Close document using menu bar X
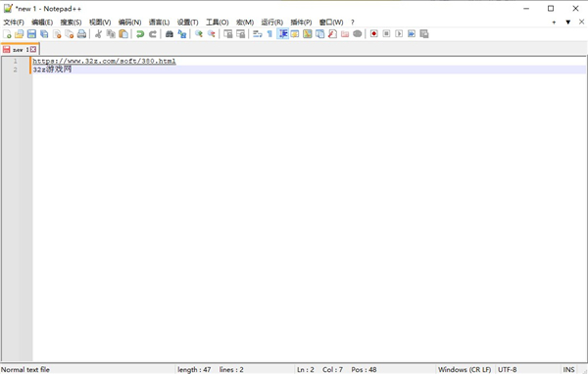 point(581,22)
